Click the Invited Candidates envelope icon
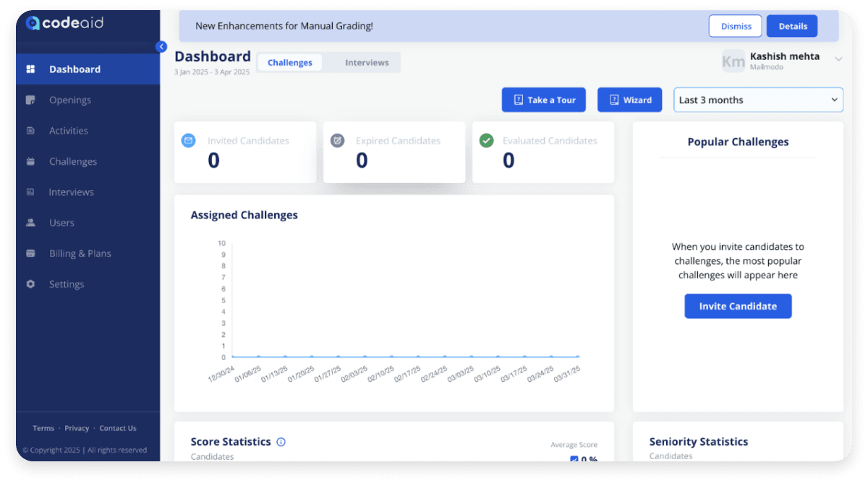The image size is (868, 483). click(188, 140)
